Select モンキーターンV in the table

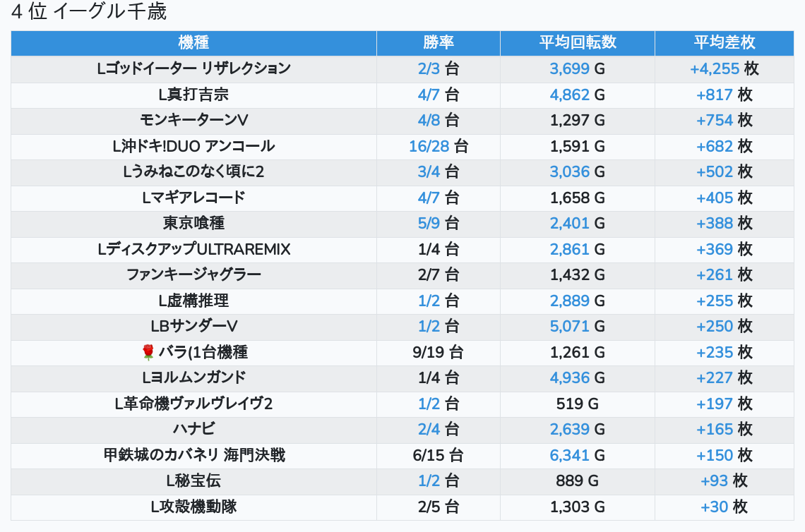tap(193, 120)
